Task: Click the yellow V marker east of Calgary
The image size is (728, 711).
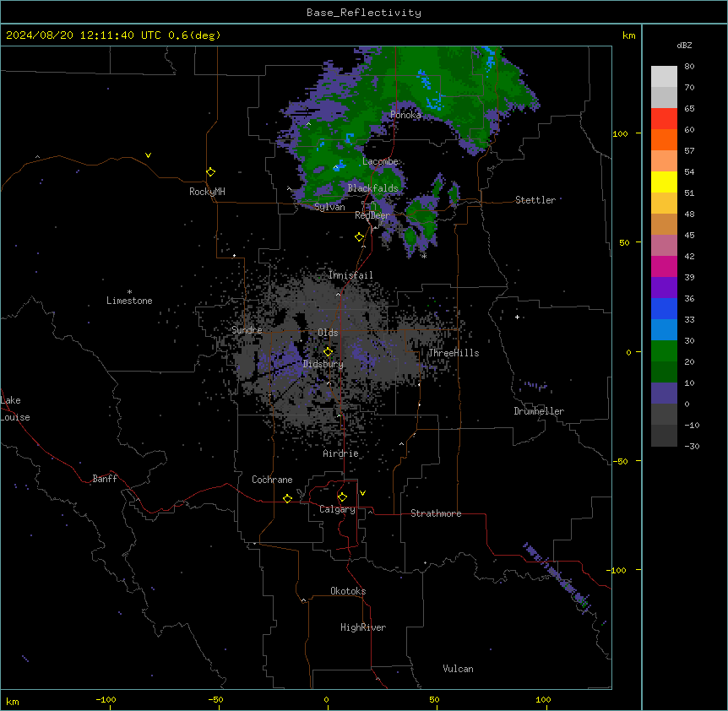Action: [x=362, y=493]
